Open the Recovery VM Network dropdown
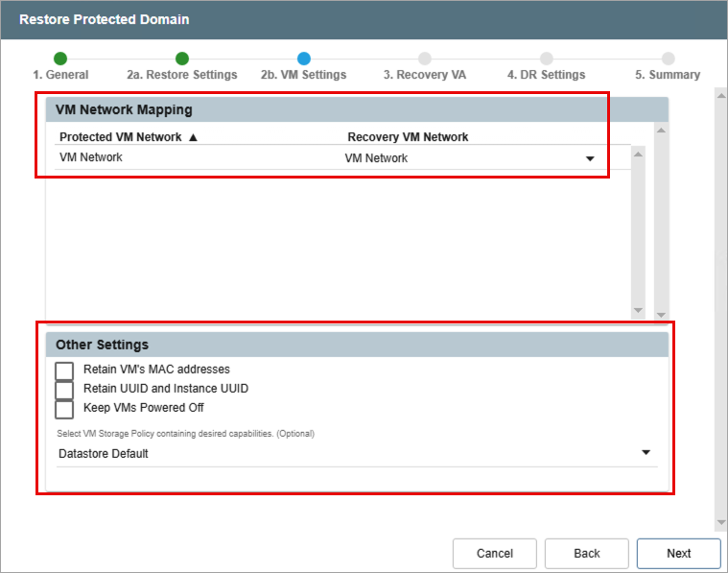Image resolution: width=728 pixels, height=573 pixels. (590, 159)
